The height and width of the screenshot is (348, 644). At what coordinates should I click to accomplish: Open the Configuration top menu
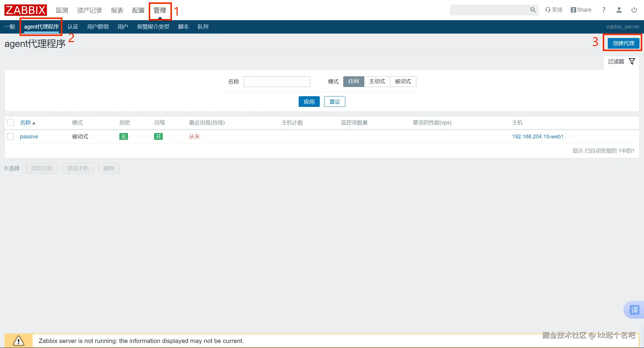(138, 10)
